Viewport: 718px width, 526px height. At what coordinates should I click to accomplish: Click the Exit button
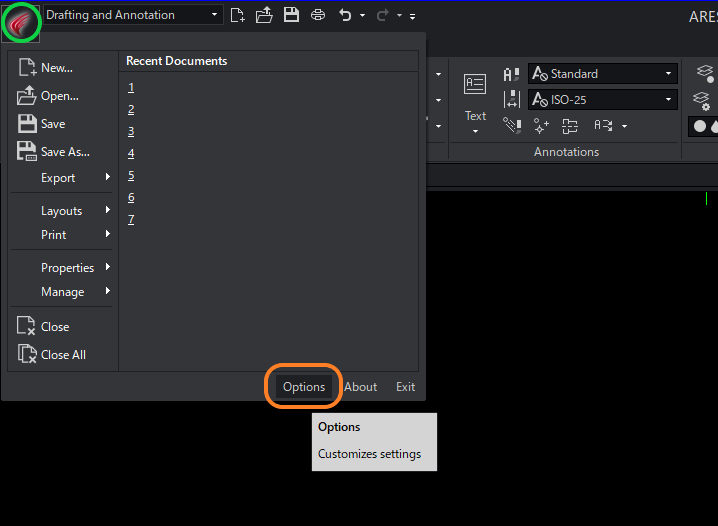[405, 387]
